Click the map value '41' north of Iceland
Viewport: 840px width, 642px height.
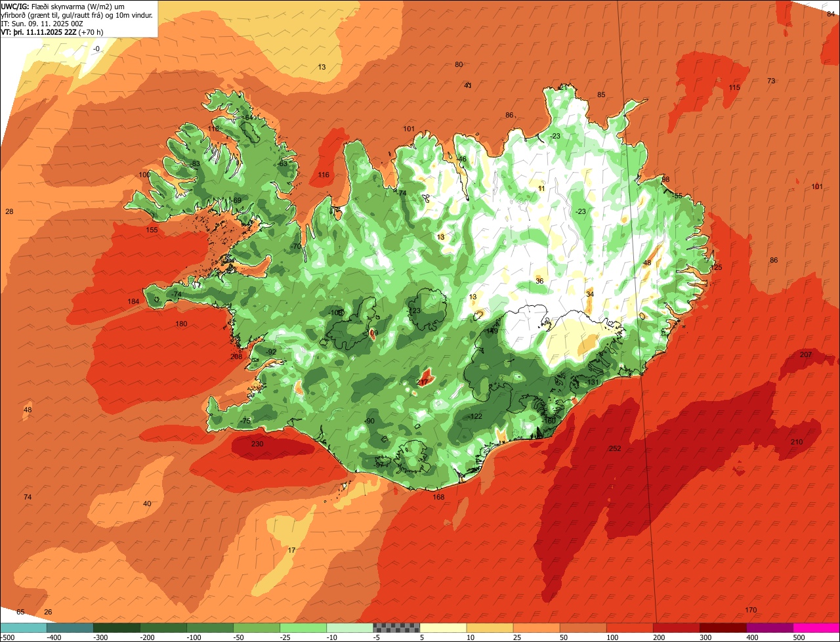click(468, 85)
